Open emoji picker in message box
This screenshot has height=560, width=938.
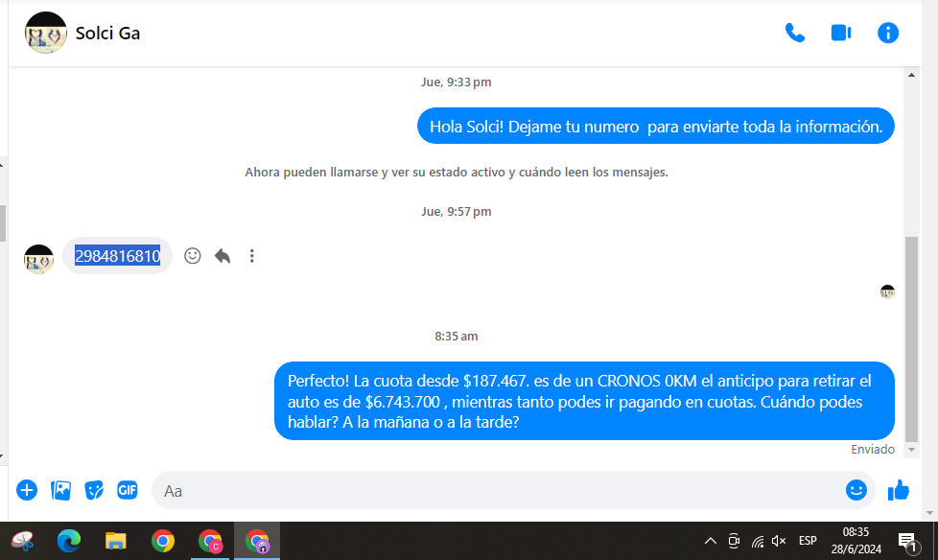click(x=856, y=491)
